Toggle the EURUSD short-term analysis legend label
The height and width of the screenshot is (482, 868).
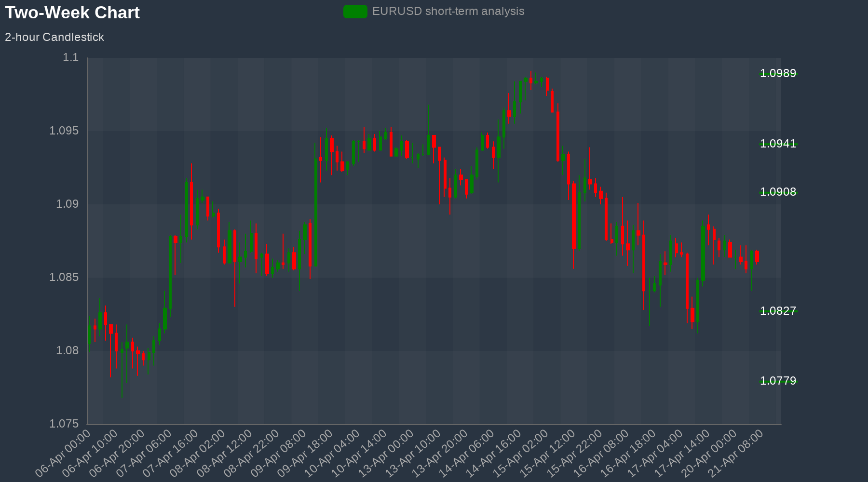(448, 12)
